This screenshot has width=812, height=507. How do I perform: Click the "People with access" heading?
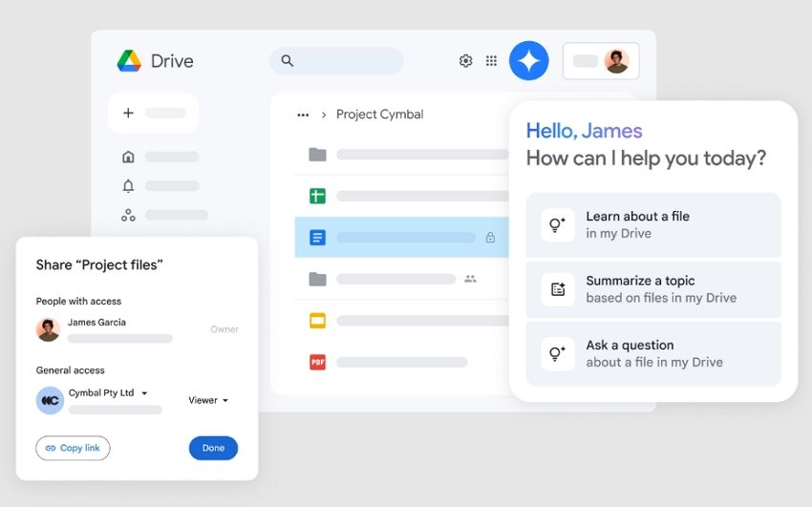click(78, 301)
